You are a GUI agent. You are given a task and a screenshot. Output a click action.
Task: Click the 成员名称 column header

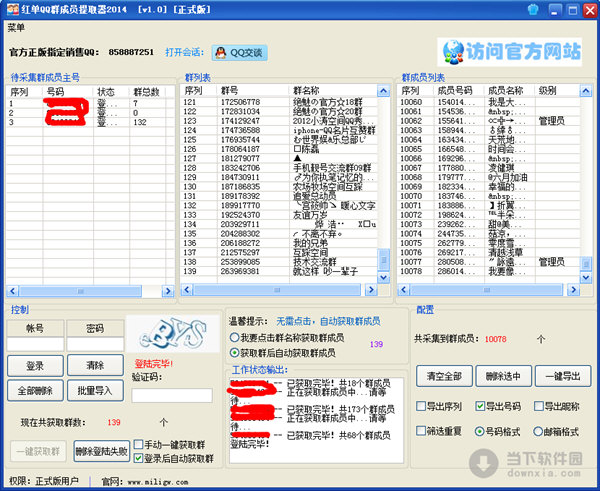pos(510,91)
